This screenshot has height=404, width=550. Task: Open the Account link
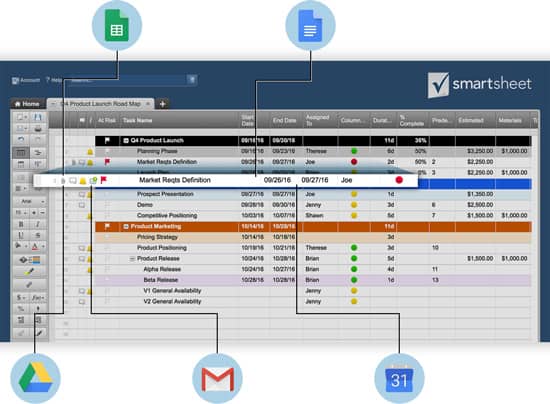click(x=26, y=80)
